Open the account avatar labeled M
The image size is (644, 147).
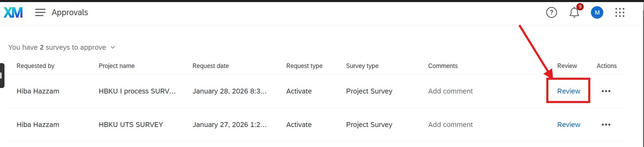[x=597, y=13]
